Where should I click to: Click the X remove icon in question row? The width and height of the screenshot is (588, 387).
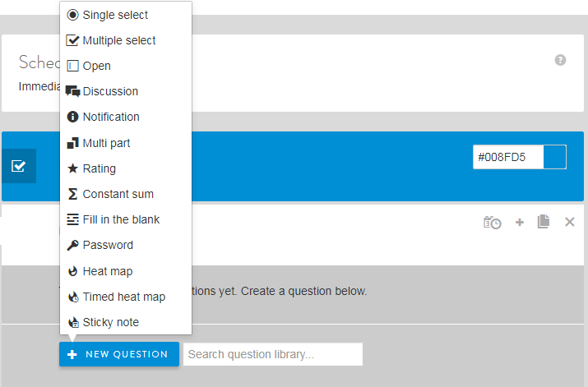tap(570, 222)
